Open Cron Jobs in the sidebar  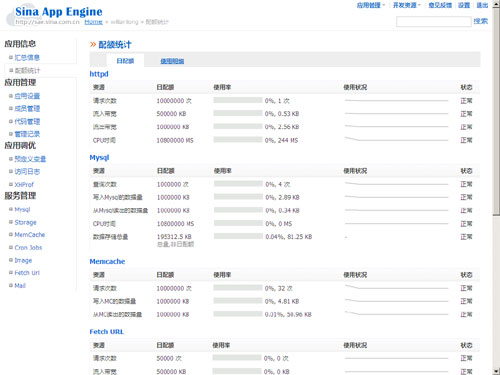28,247
